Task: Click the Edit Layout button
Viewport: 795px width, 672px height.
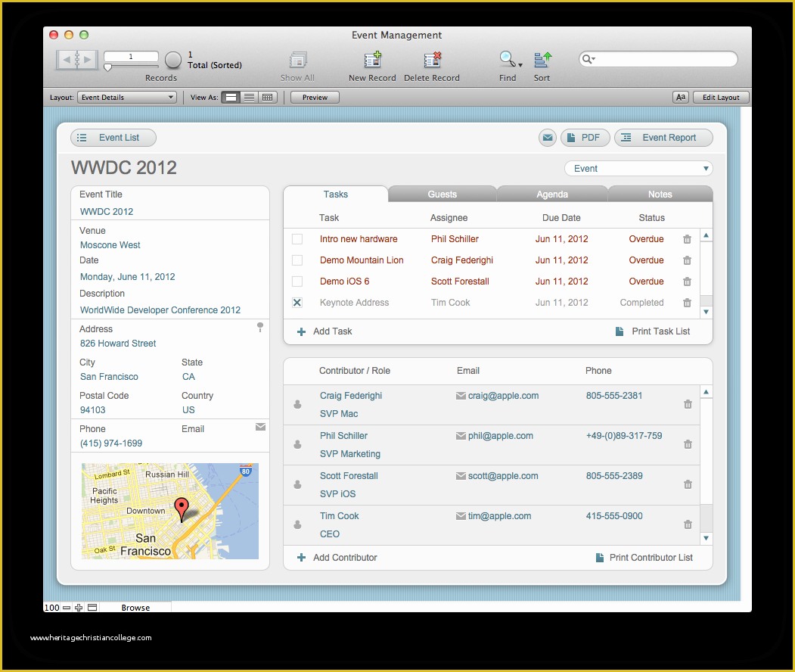Action: [720, 98]
